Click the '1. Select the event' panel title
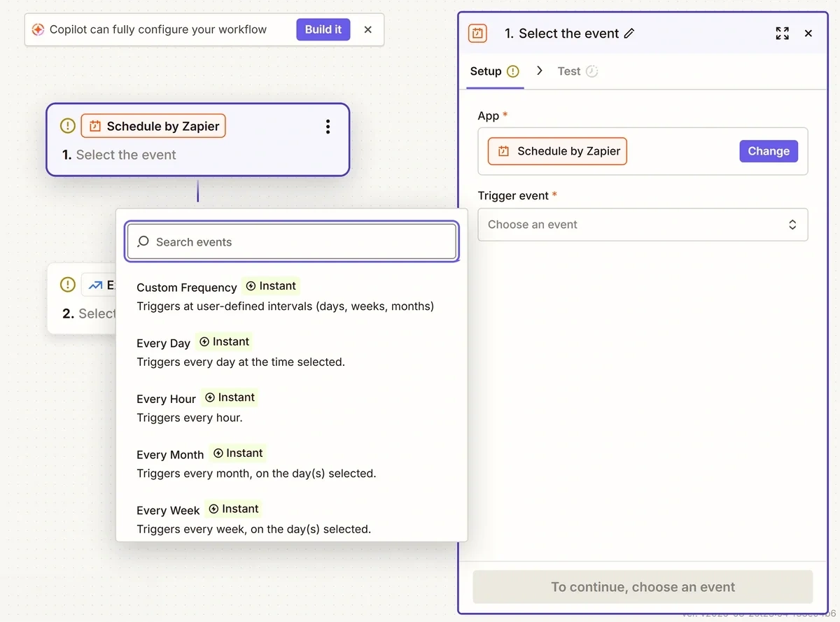 point(561,33)
